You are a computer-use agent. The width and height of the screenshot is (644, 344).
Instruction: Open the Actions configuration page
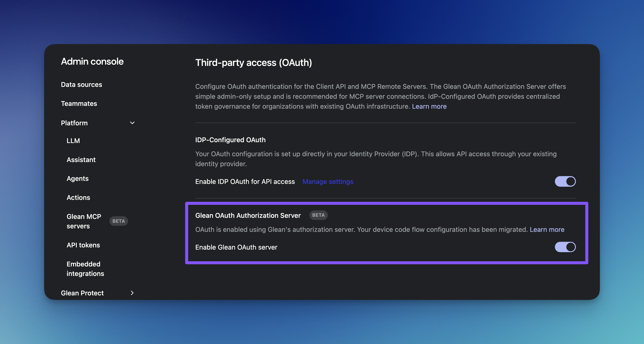pyautogui.click(x=78, y=197)
